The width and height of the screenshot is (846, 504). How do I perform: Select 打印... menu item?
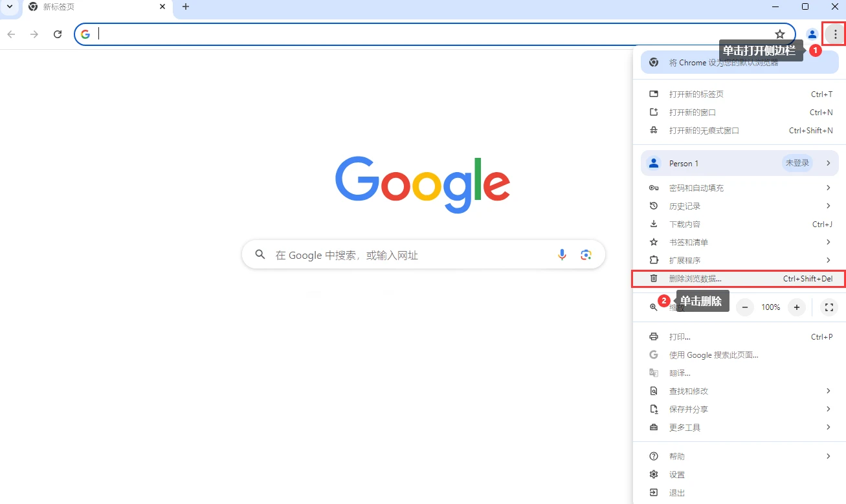click(739, 336)
